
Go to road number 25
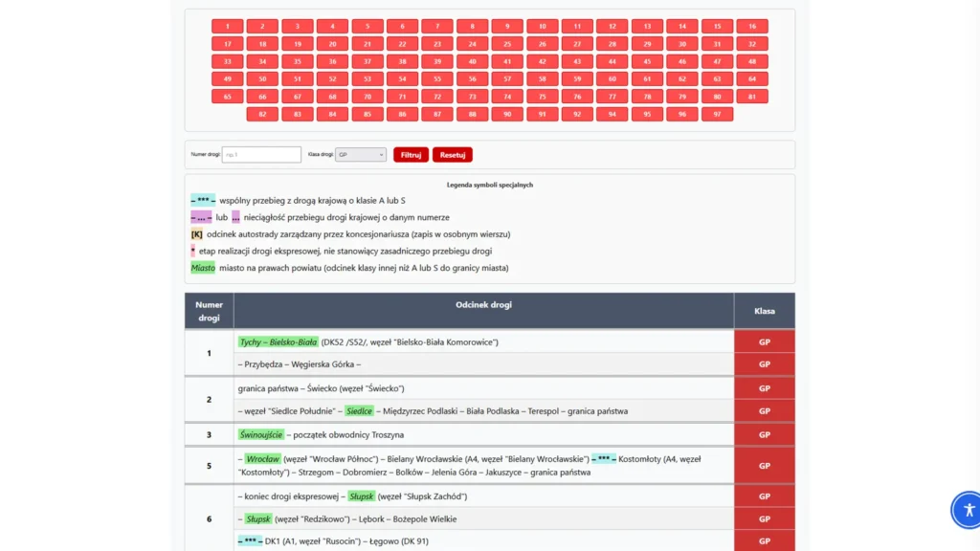[507, 44]
